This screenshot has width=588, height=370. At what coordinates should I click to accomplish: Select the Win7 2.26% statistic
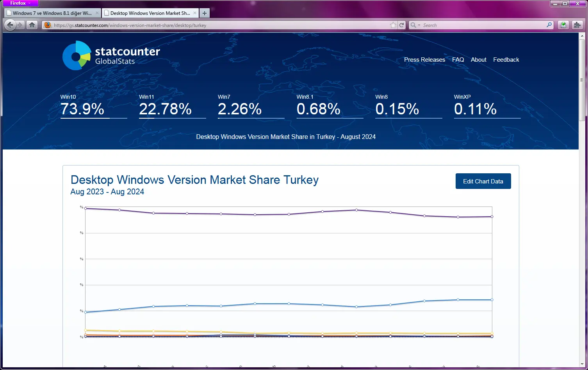(251, 106)
